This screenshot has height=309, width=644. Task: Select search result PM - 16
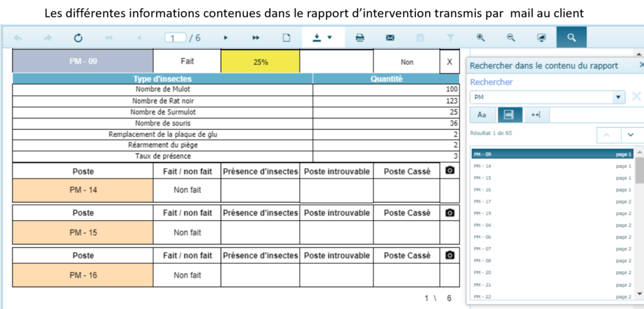pyautogui.click(x=553, y=190)
